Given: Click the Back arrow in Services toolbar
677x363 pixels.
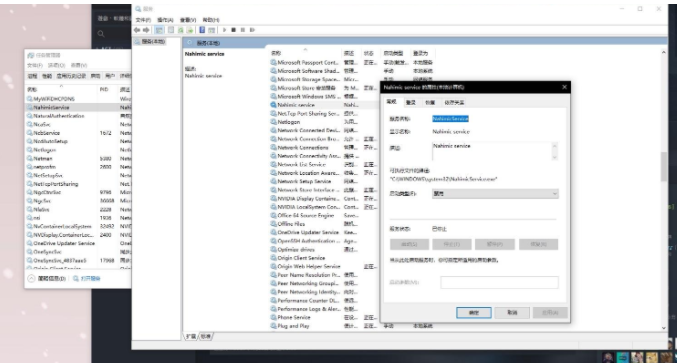Looking at the screenshot, I should coord(137,30).
